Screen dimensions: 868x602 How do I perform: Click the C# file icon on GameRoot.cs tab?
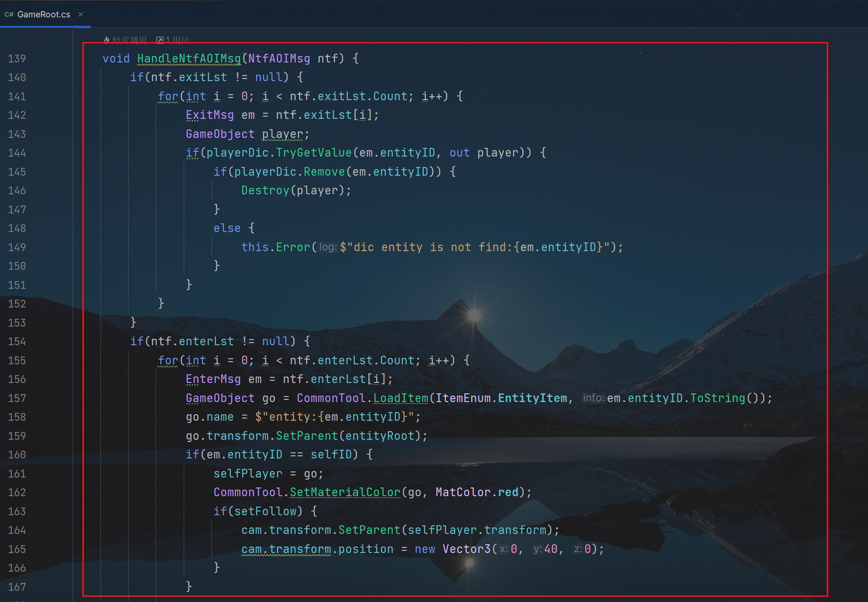9,14
